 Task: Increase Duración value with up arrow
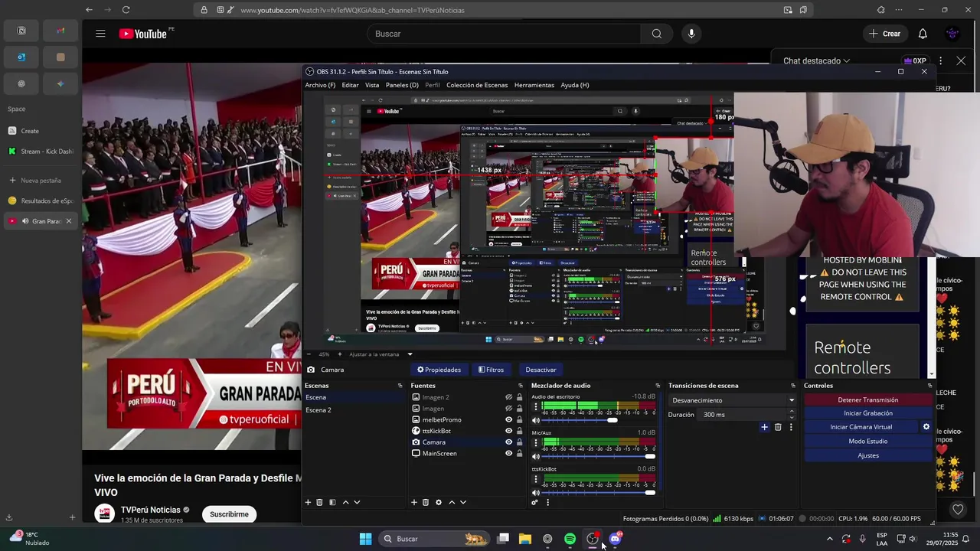pos(792,412)
